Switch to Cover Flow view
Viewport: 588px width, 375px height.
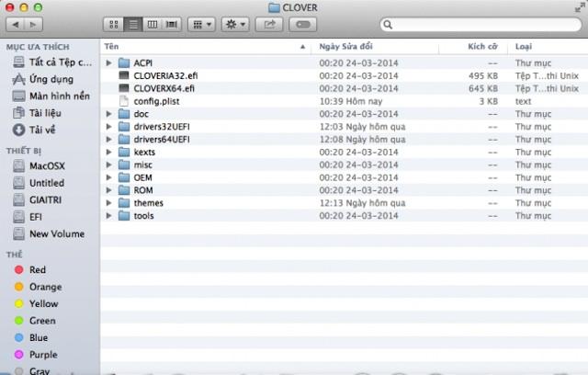point(172,25)
